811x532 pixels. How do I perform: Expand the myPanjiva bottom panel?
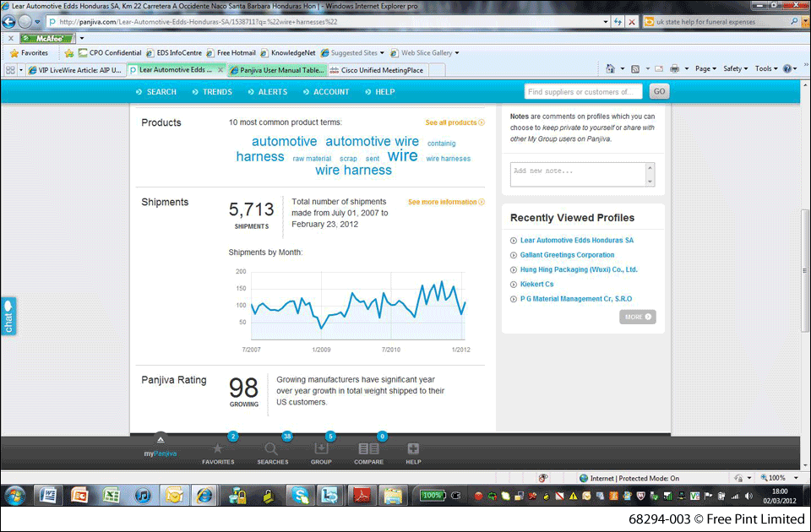pyautogui.click(x=161, y=438)
